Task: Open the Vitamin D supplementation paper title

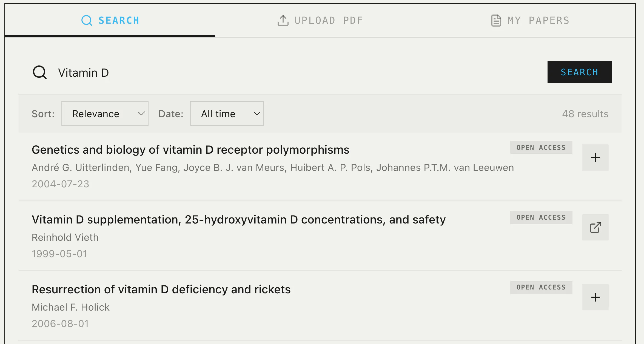Action: point(239,220)
